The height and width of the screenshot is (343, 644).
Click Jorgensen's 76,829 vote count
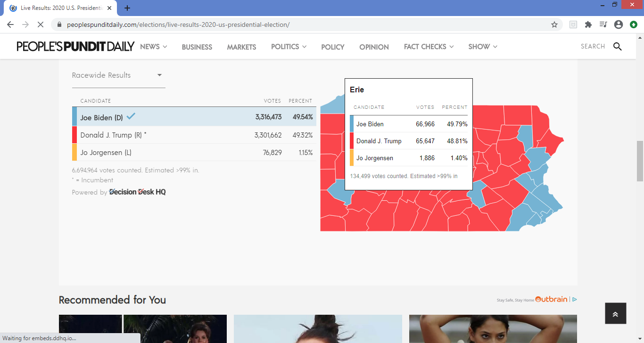click(272, 153)
